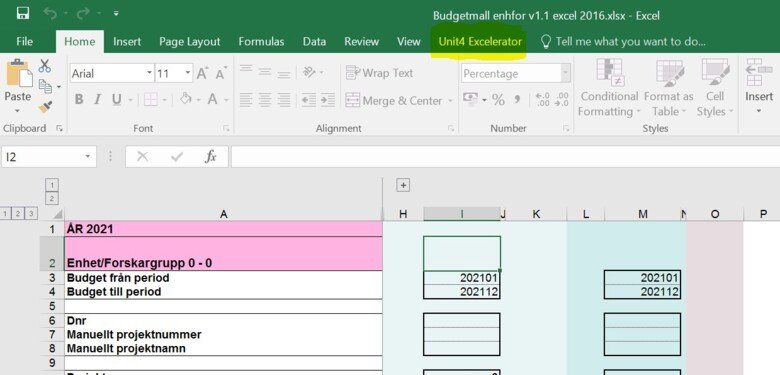
Task: Switch to the View tab
Action: [408, 42]
